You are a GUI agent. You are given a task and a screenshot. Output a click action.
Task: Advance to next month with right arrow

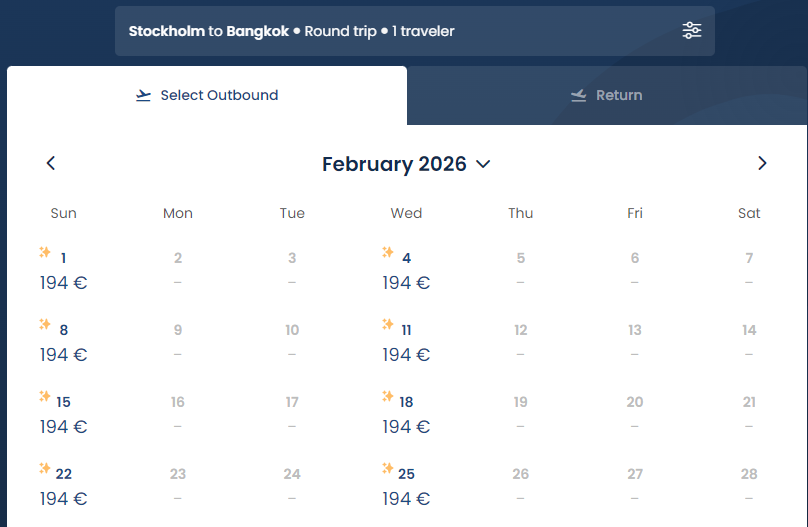point(762,163)
